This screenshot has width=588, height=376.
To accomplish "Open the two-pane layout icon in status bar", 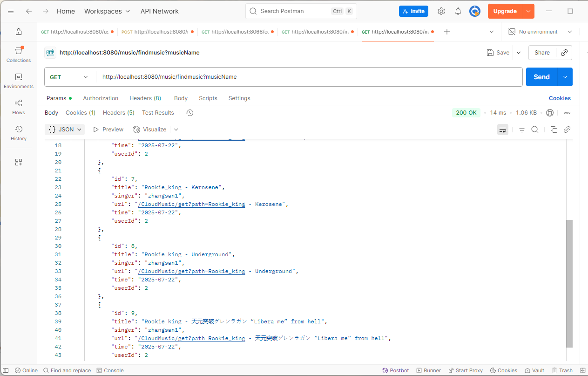I will click(583, 370).
